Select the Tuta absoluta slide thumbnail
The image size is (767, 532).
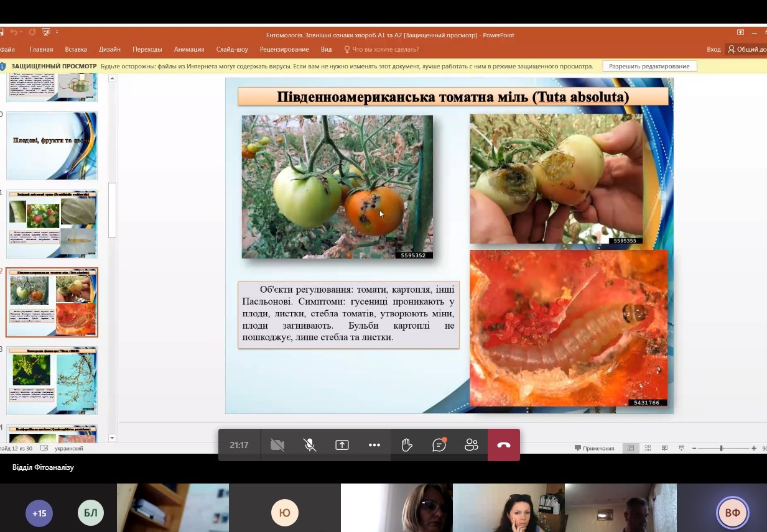[x=52, y=303]
